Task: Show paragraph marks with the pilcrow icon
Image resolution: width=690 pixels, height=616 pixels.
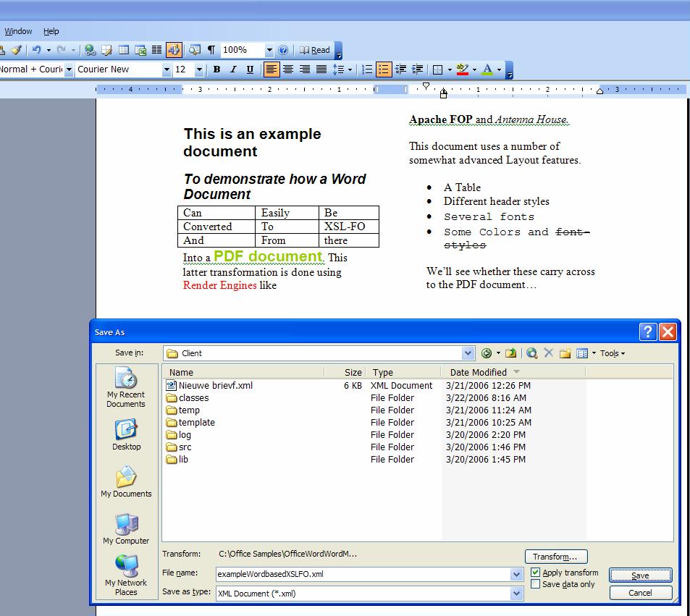Action: (x=211, y=50)
